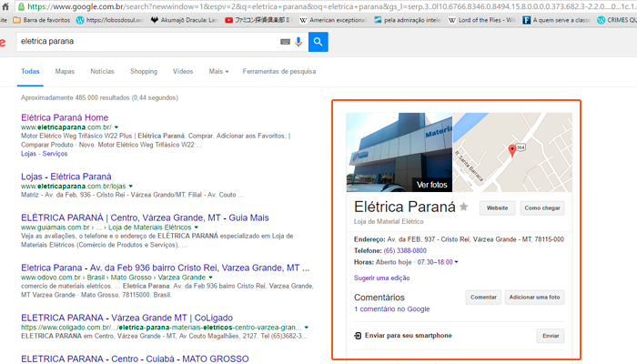
Task: Expand arrow beside guiamais.com.br result URL
Action: [197, 227]
